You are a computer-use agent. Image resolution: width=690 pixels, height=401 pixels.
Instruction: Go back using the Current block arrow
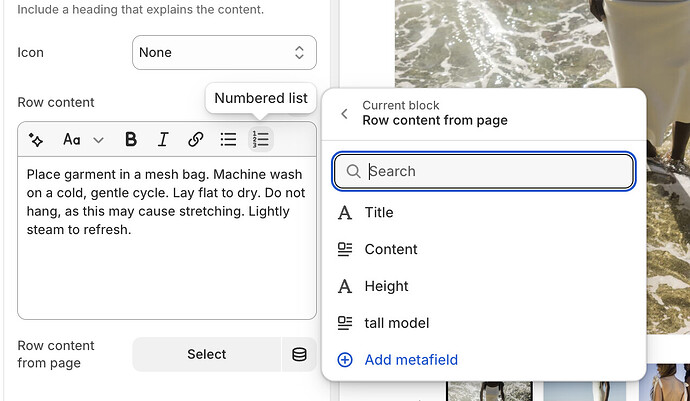pos(345,113)
